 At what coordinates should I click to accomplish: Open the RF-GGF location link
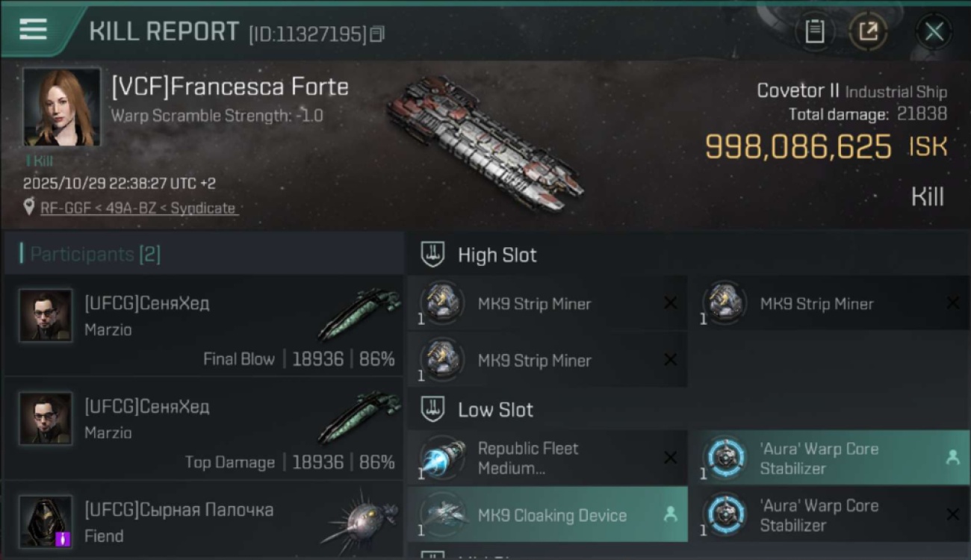coord(138,208)
